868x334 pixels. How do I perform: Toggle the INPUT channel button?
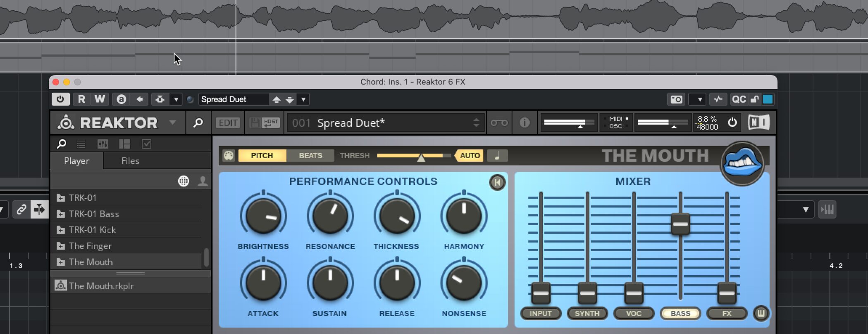tap(541, 313)
